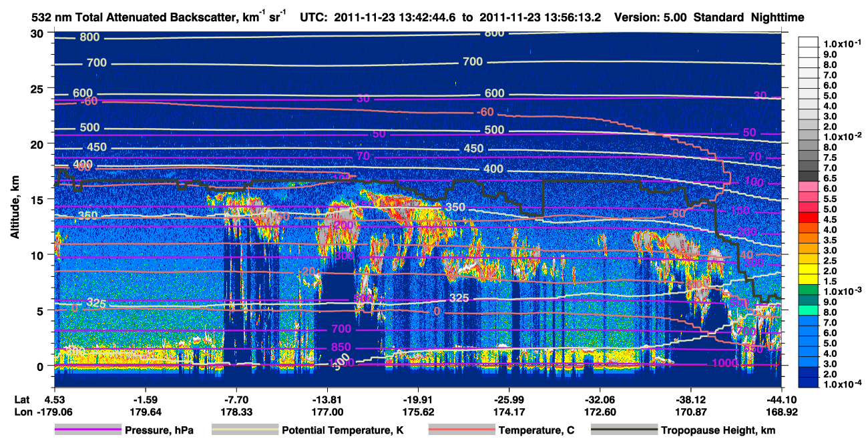
Task: Select the 15 km altitude tick label
Action: pyautogui.click(x=39, y=199)
